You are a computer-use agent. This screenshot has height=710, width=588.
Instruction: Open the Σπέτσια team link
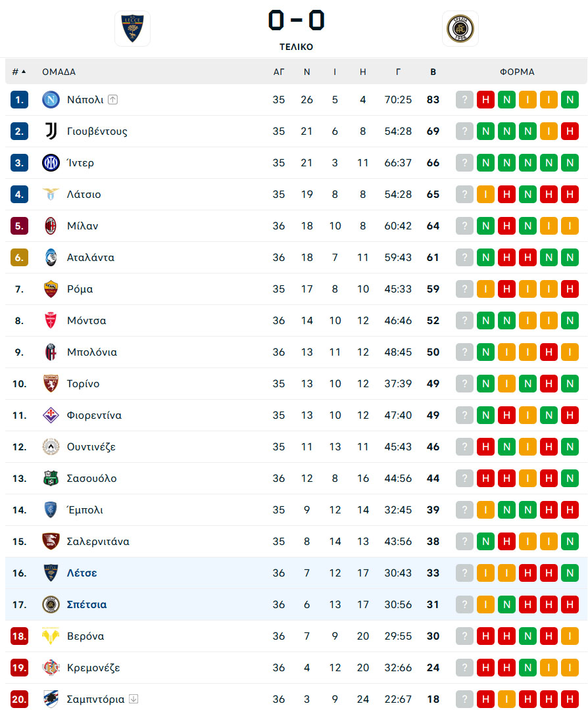click(87, 605)
